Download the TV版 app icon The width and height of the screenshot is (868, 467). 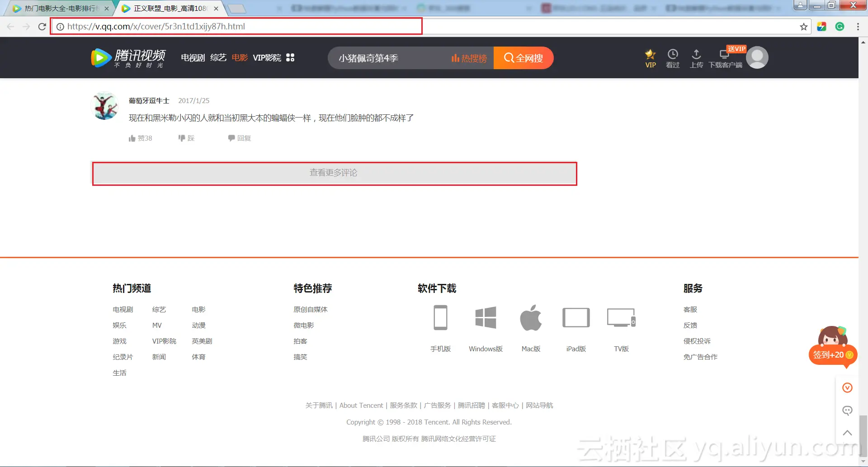pos(622,317)
